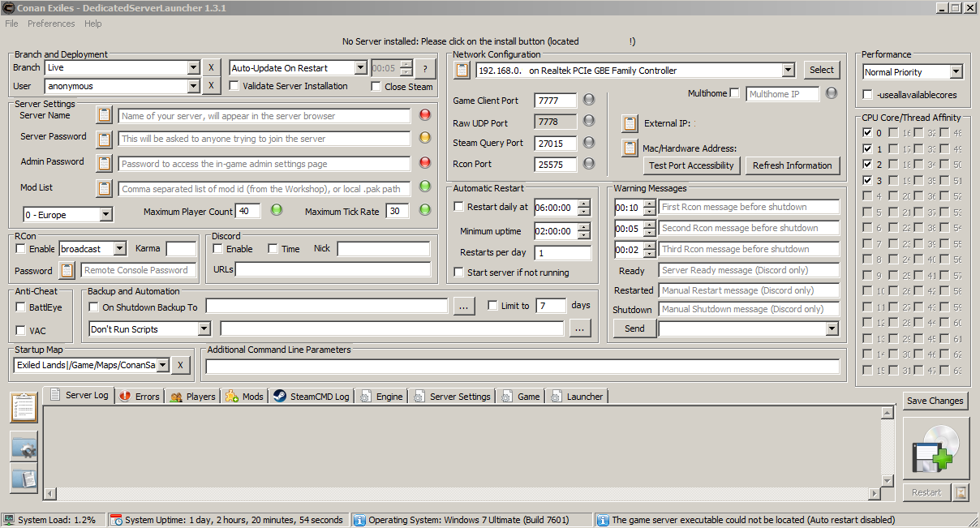Image resolution: width=980 pixels, height=528 pixels.
Task: Enable Discord integration checkbox
Action: pos(217,249)
